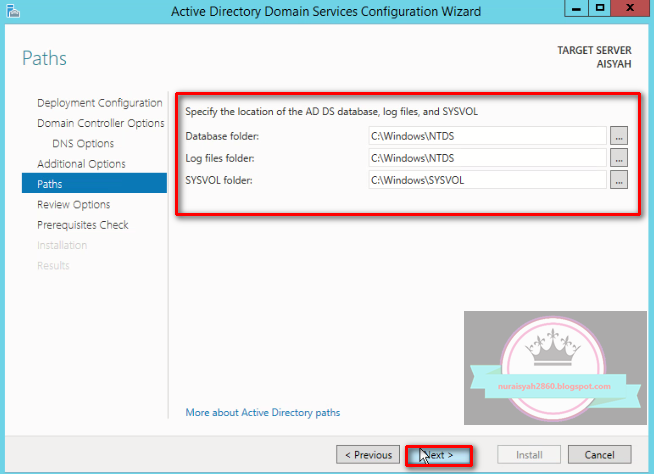Click the Specify the location description text
This screenshot has width=654, height=474.
(332, 111)
